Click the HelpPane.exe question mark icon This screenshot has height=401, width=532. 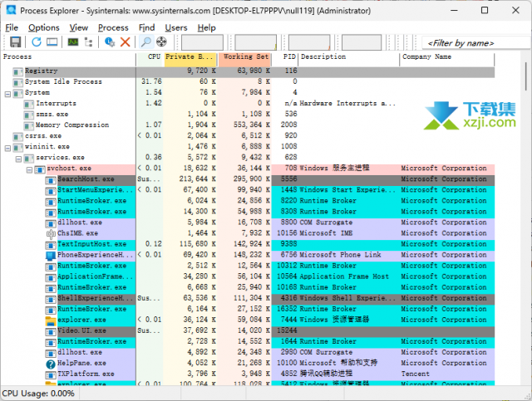(51, 363)
